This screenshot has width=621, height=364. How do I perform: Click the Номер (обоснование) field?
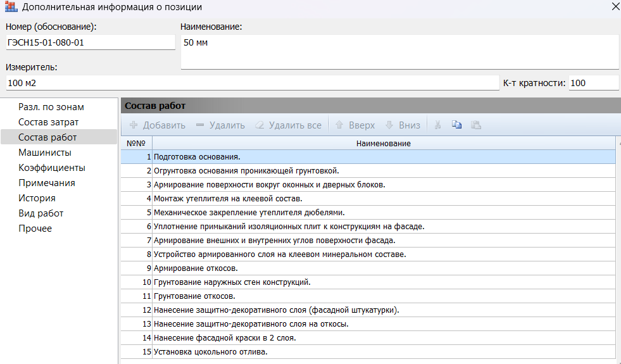tap(91, 42)
